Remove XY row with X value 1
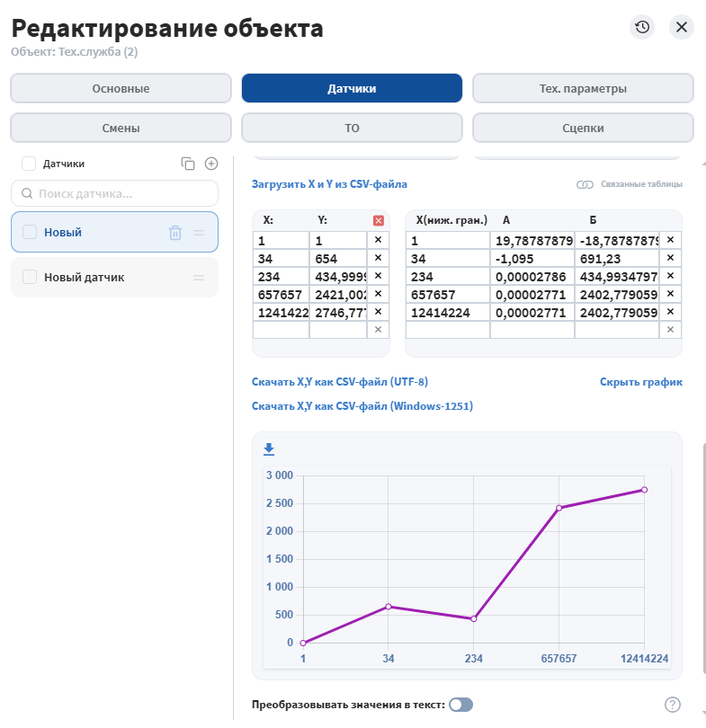The image size is (706, 728). (x=378, y=240)
